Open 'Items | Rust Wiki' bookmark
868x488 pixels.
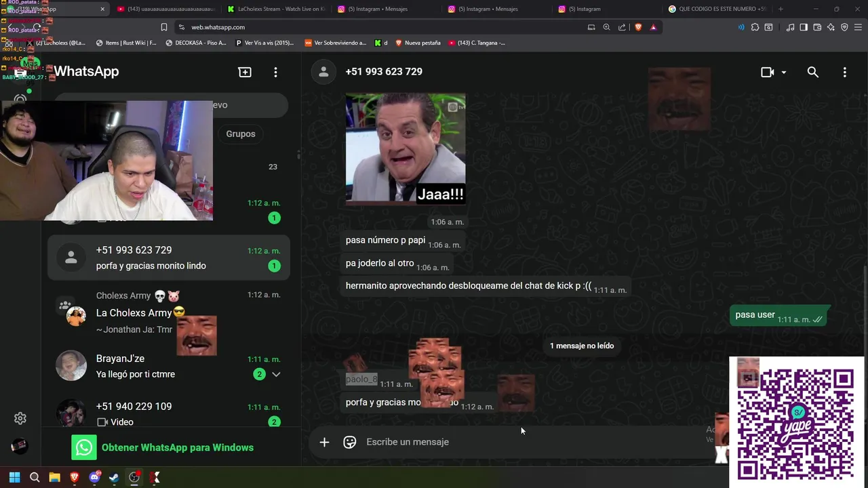(126, 43)
